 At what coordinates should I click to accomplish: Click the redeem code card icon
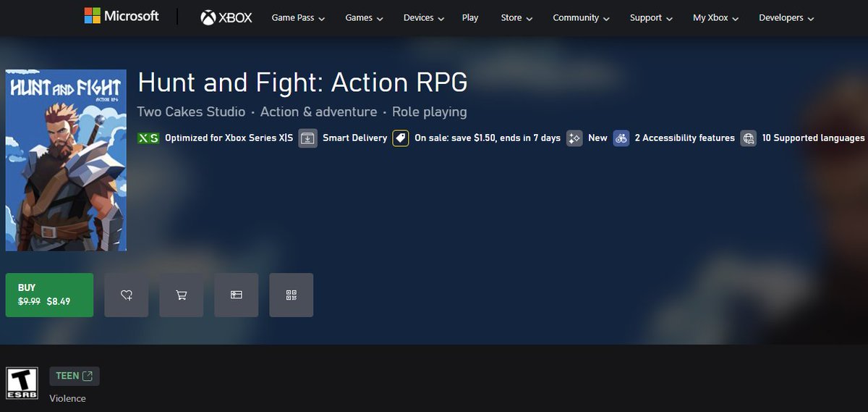click(237, 295)
